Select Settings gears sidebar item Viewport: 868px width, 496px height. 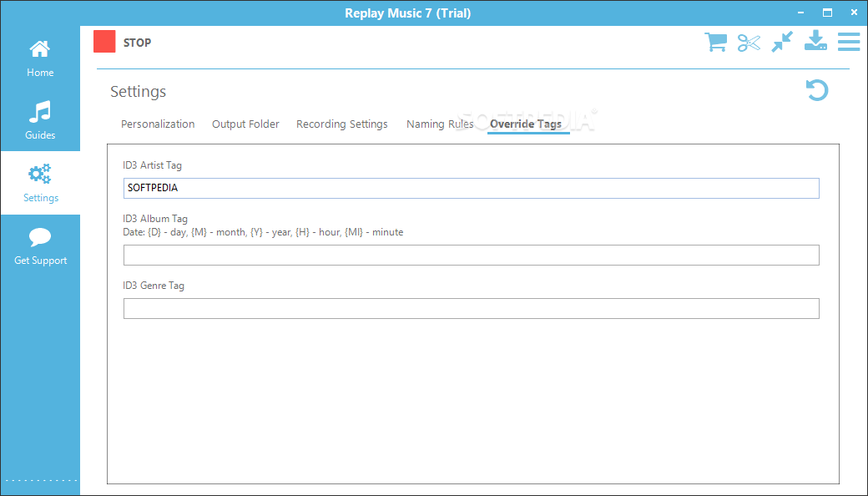(40, 183)
